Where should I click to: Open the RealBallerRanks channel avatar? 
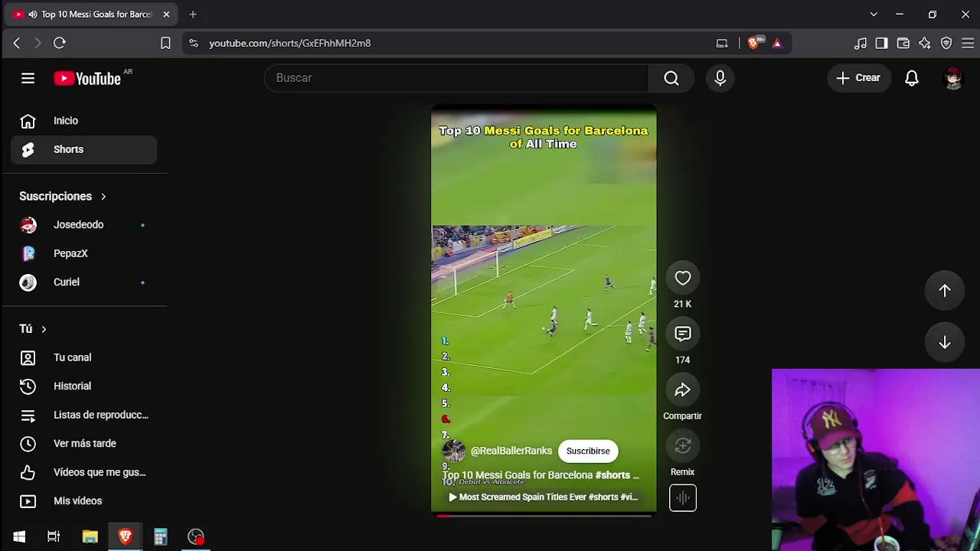coord(453,451)
